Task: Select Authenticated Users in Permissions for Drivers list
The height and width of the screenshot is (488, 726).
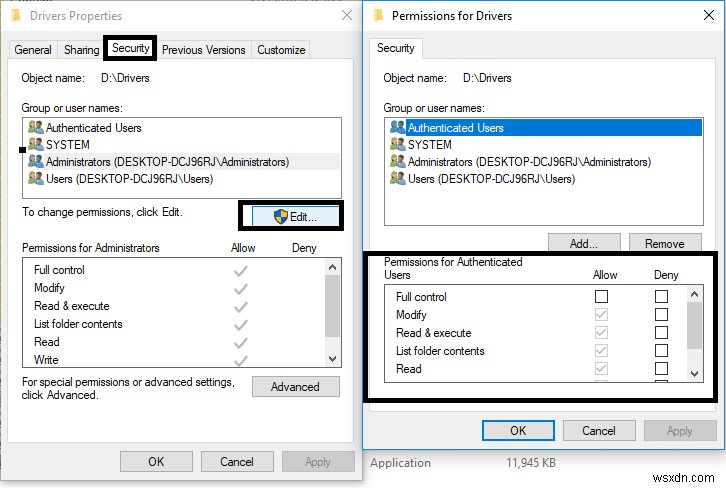Action: (455, 128)
